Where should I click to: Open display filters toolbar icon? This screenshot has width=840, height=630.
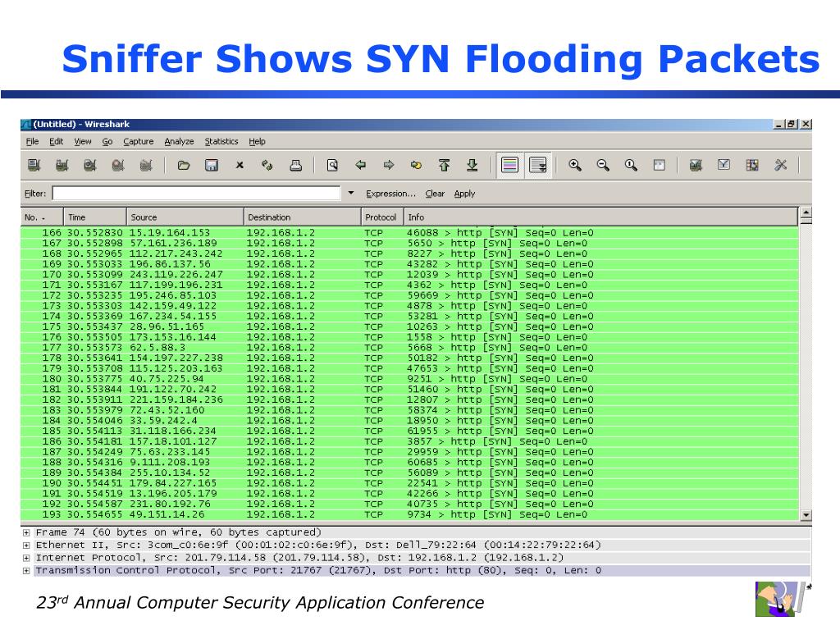(x=724, y=165)
